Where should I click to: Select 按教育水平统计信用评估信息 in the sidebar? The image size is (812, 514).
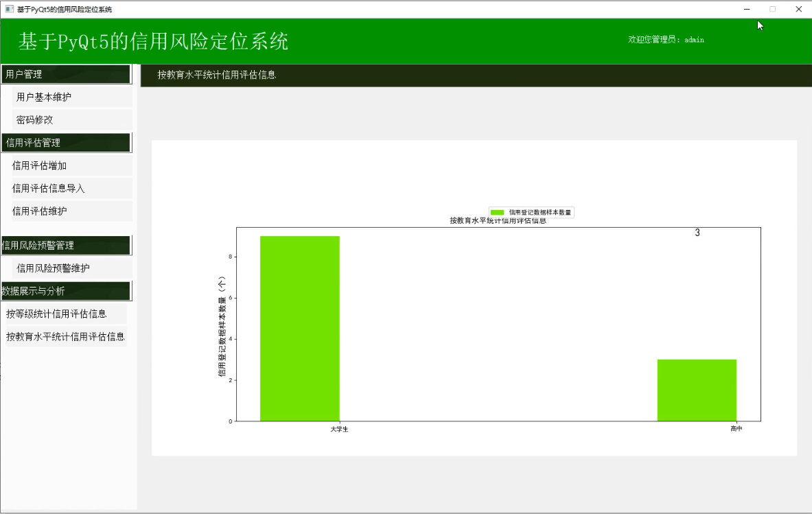(x=65, y=337)
